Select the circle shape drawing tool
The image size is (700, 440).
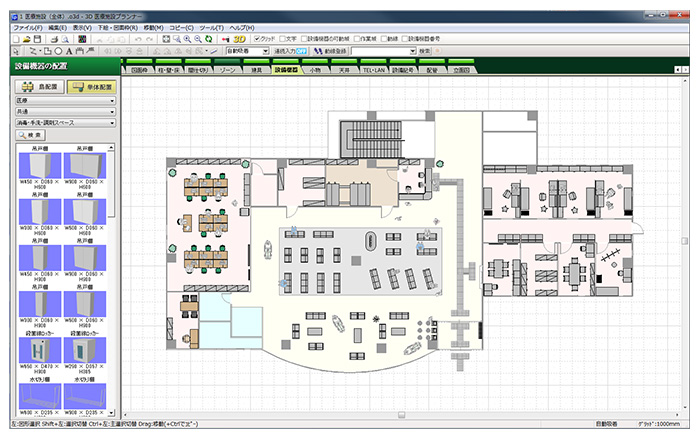coord(59,49)
